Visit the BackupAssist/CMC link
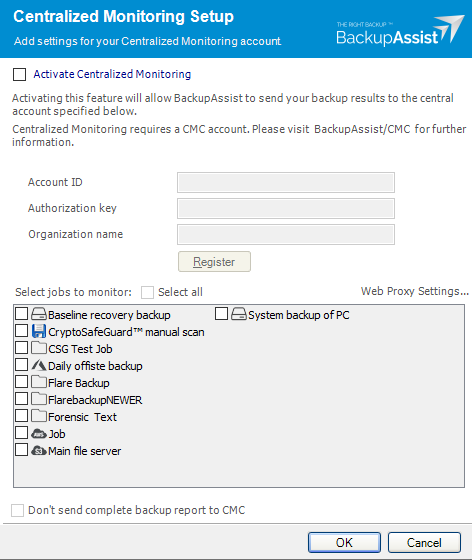This screenshot has height=560, width=472. 362,129
